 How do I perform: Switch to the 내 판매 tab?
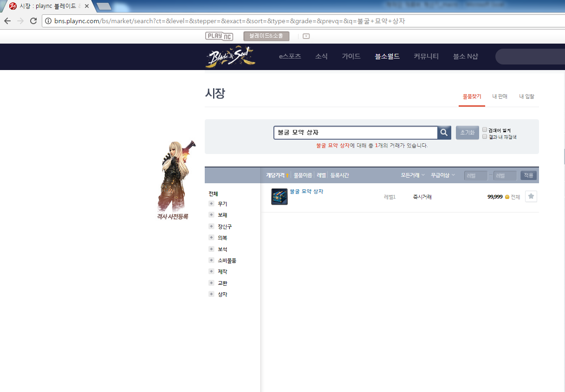[x=500, y=96]
